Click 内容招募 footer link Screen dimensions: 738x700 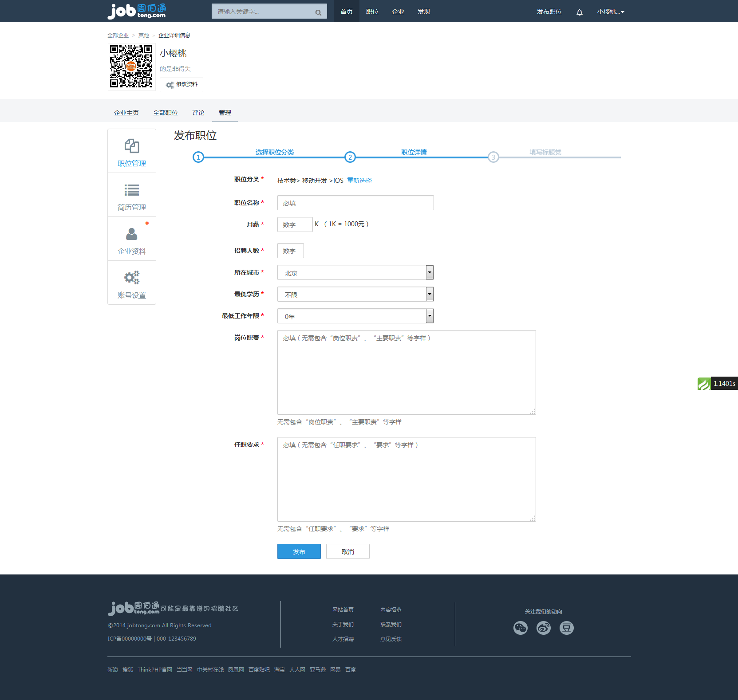coord(391,610)
